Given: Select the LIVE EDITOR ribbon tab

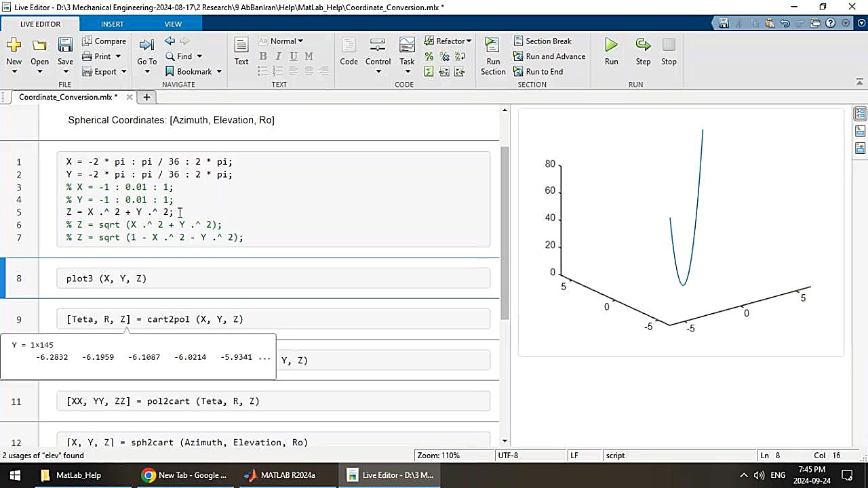Looking at the screenshot, I should point(40,24).
